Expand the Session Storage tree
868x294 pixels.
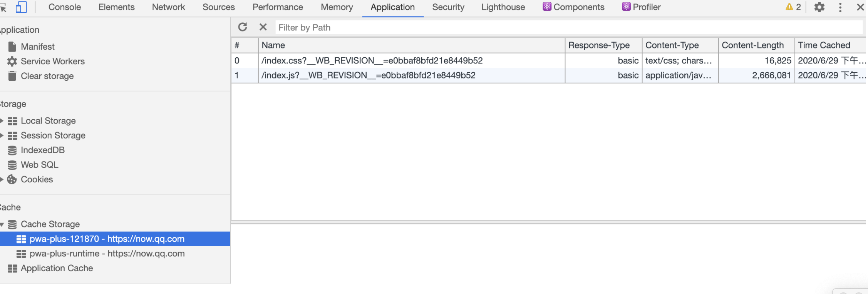pyautogui.click(x=2, y=135)
